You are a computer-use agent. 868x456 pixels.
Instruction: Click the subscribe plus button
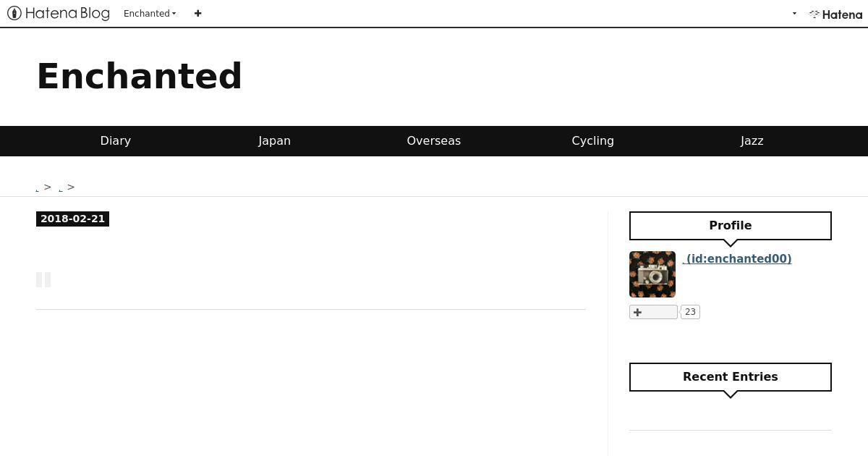(x=653, y=312)
